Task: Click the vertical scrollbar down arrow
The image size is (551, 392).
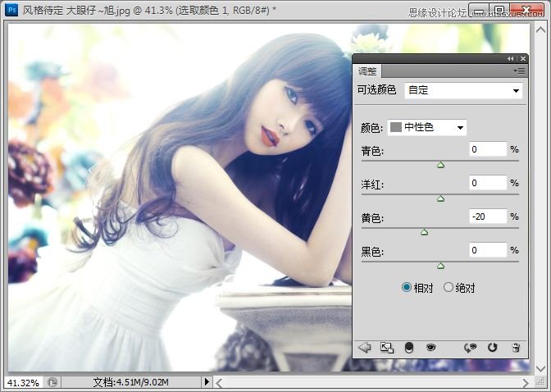Action: click(540, 368)
